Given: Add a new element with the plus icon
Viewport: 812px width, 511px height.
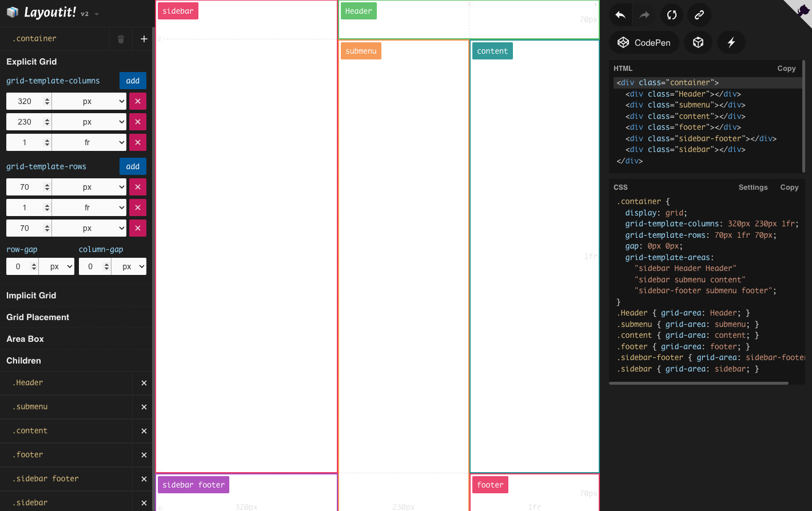Looking at the screenshot, I should (144, 38).
